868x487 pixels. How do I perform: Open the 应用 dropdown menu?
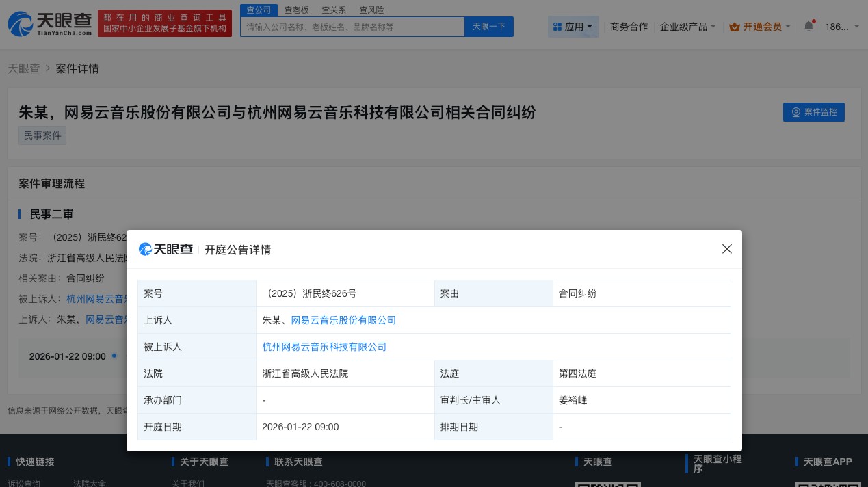pyautogui.click(x=574, y=27)
